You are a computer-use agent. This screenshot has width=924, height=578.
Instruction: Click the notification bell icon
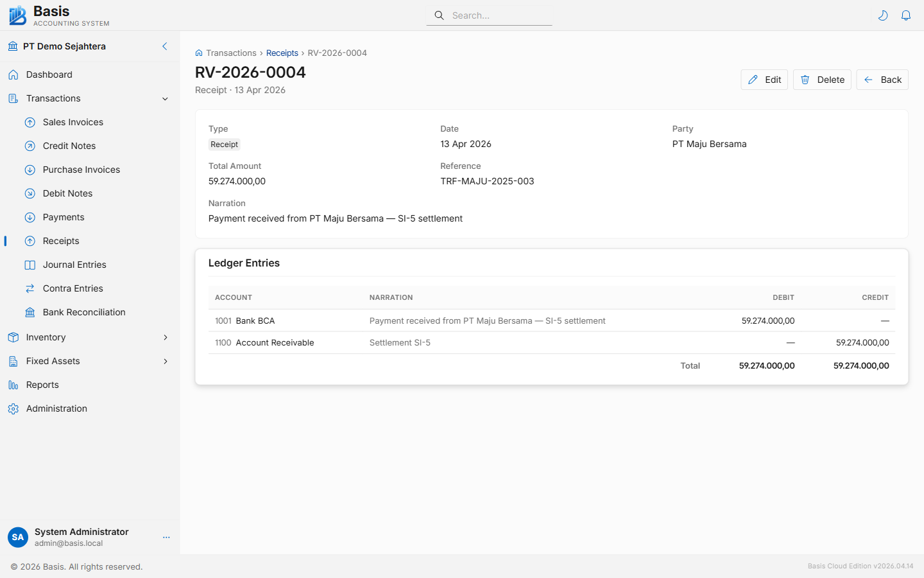(906, 15)
